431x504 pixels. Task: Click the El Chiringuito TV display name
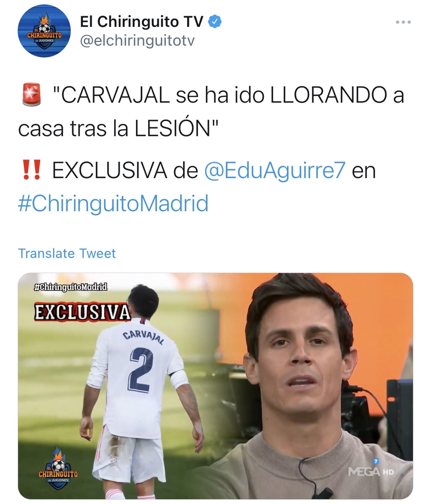(x=141, y=21)
